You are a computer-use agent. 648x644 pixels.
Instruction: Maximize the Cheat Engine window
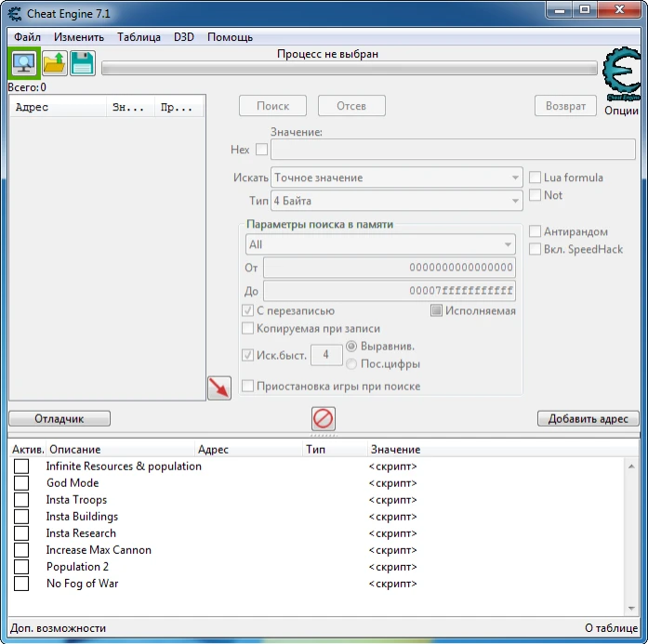(x=585, y=10)
